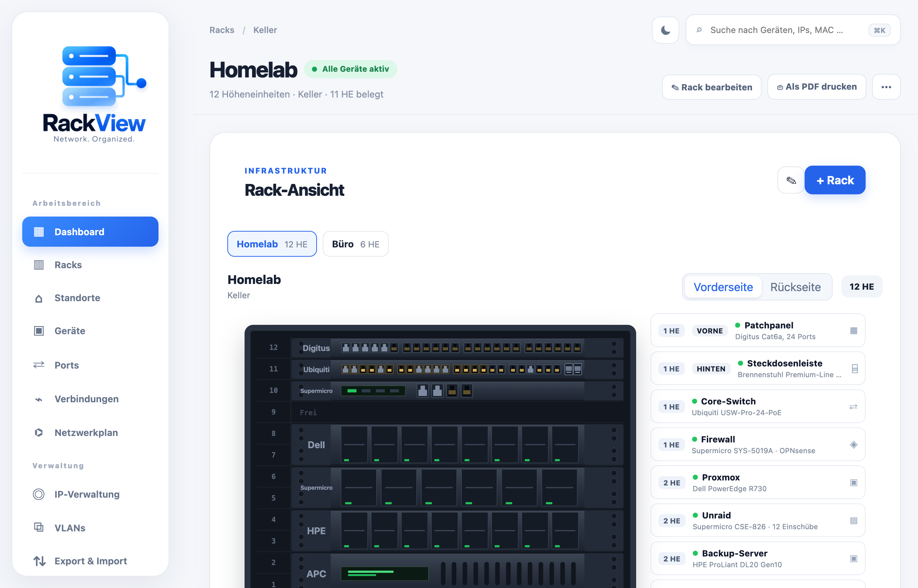Click the Proxmox card server icon
Viewport: 918px width, 588px height.
[x=853, y=483]
